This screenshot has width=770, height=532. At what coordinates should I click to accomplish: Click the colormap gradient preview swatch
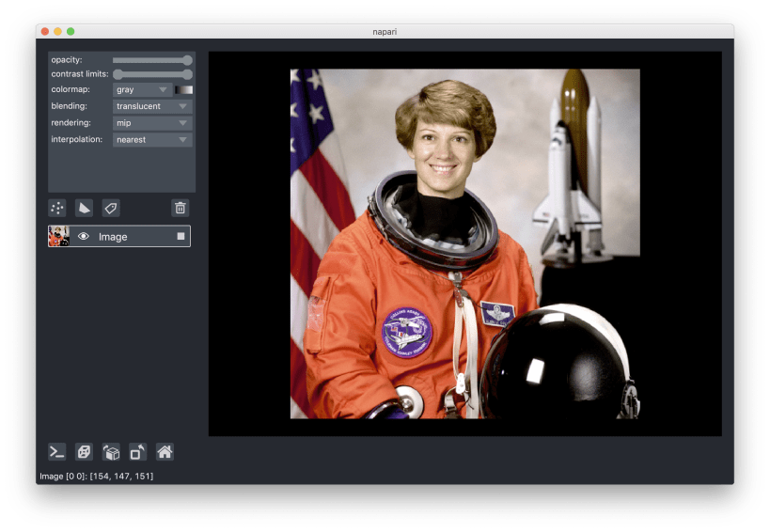point(183,90)
